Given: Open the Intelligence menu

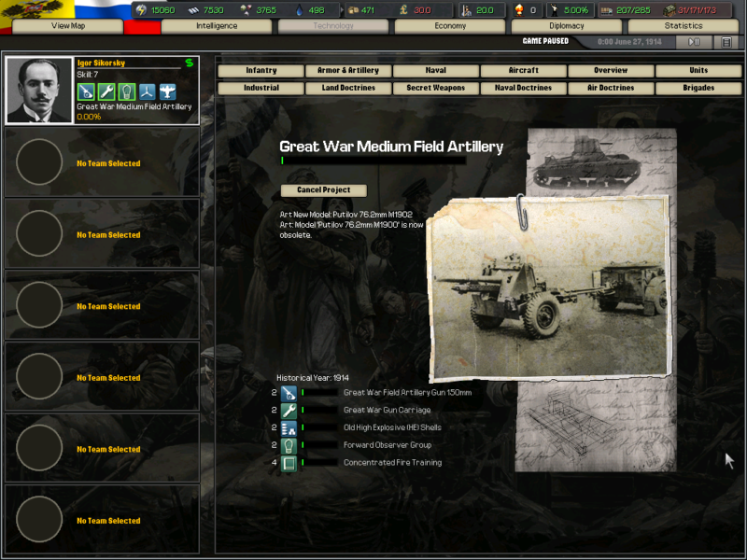Looking at the screenshot, I should (x=217, y=26).
